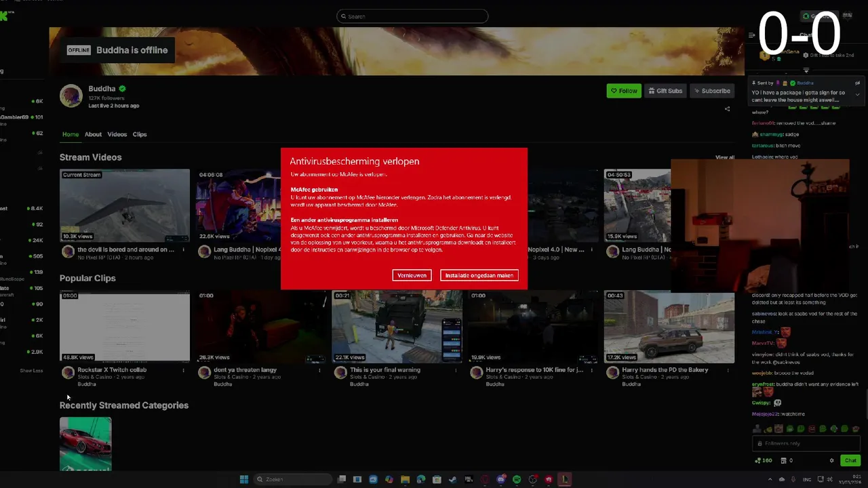The height and width of the screenshot is (488, 868).
Task: Open the 'This is your final warning' clip
Action: pyautogui.click(x=397, y=327)
